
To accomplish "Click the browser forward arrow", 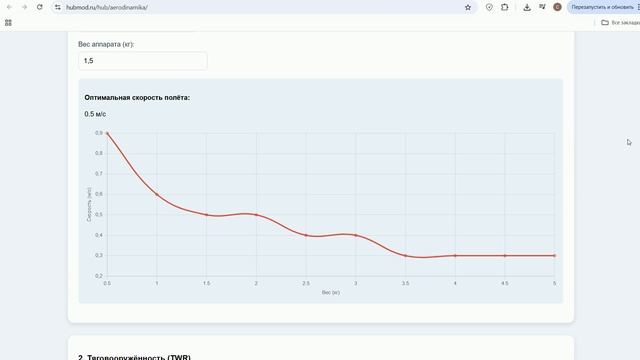I will [x=24, y=7].
